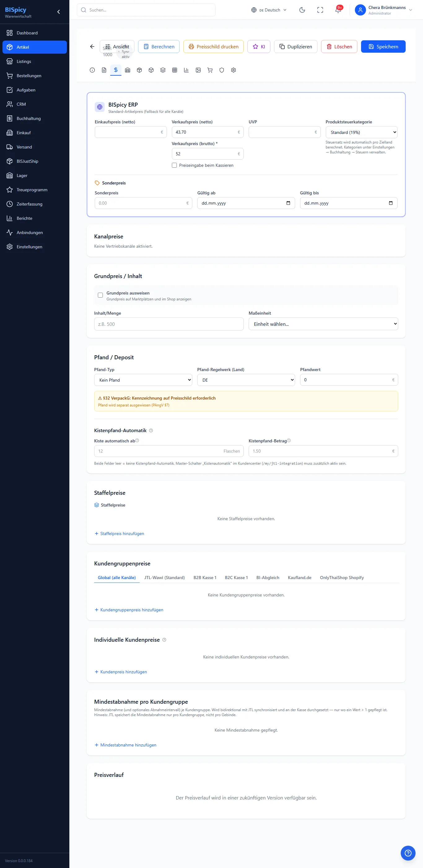
Task: Select the dollar pricing tab icon
Action: point(116,70)
